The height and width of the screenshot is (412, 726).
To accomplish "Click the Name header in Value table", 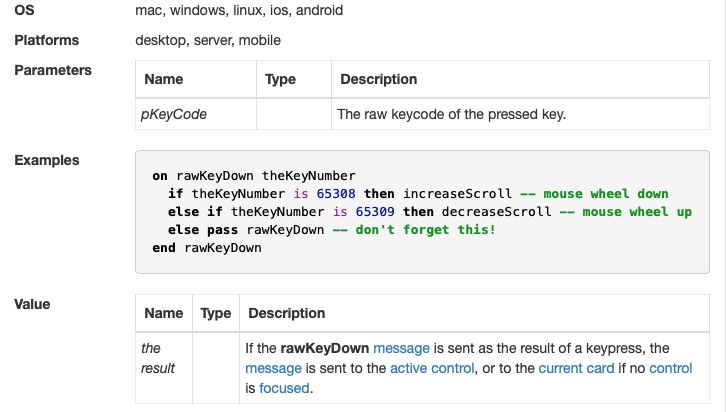I will click(x=163, y=313).
